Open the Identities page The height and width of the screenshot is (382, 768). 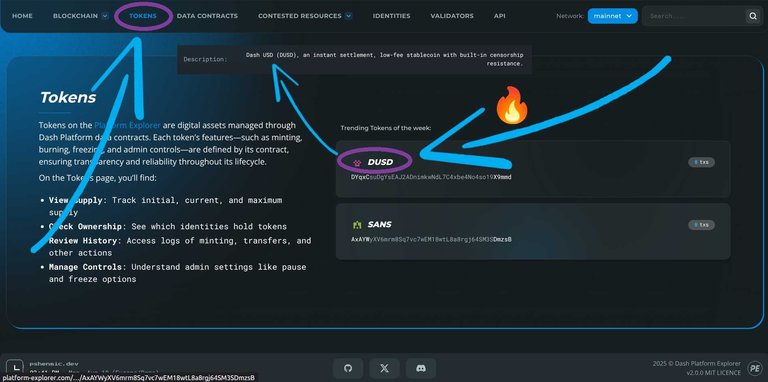391,16
